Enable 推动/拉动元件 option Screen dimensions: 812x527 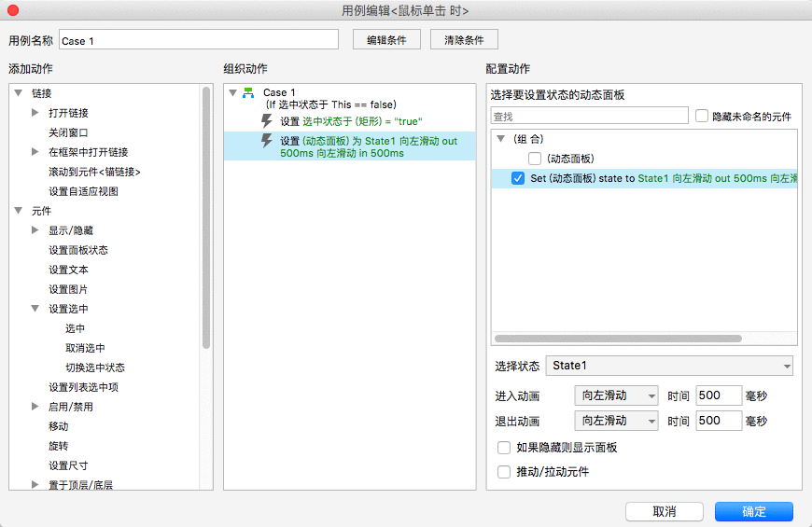(x=504, y=472)
